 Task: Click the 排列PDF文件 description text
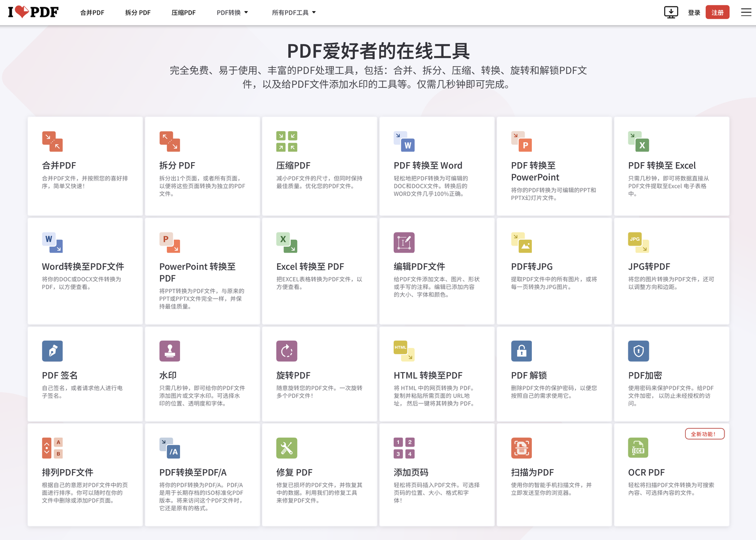[x=85, y=493]
